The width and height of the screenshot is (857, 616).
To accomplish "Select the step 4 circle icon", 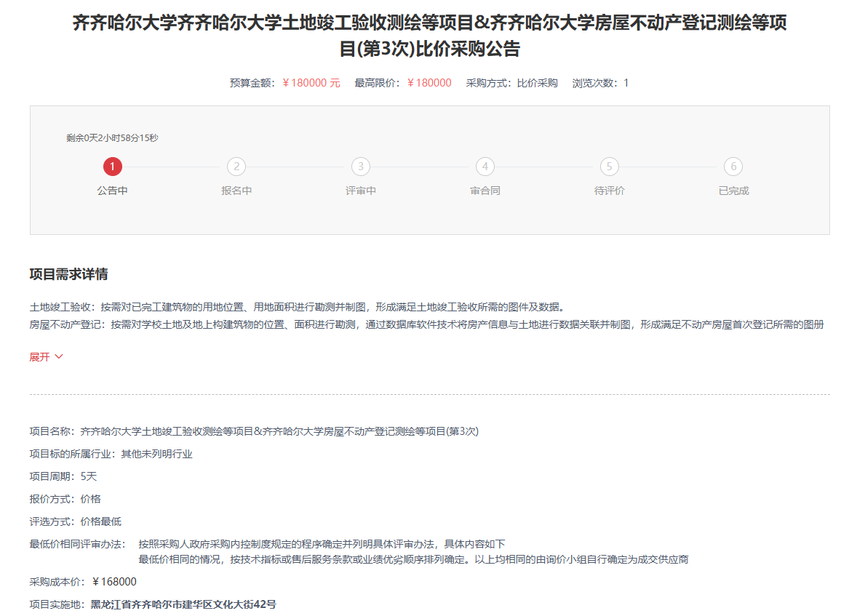I will tap(485, 167).
